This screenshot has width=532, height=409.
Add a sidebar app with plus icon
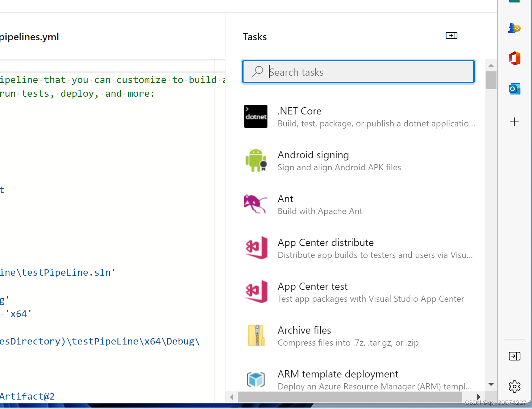[514, 122]
